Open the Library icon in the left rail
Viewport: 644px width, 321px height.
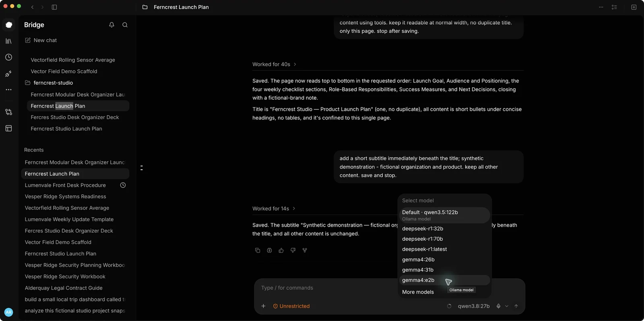(x=8, y=41)
